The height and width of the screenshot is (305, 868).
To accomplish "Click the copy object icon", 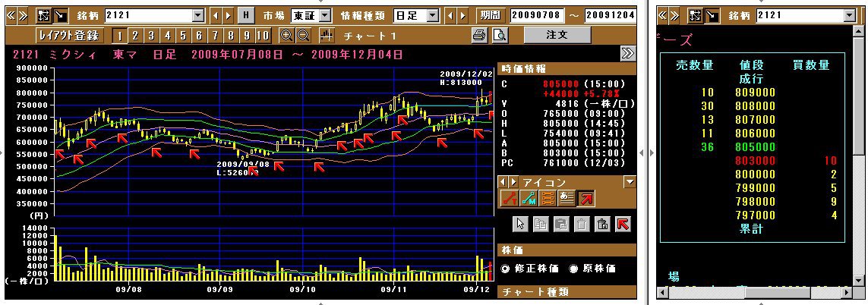I will [540, 224].
